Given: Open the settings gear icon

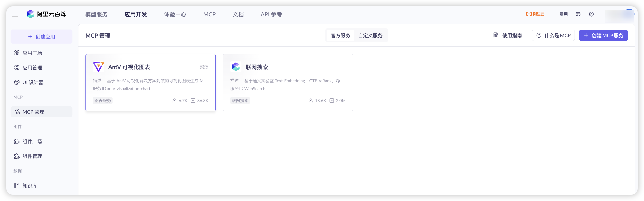Looking at the screenshot, I should click(x=591, y=14).
